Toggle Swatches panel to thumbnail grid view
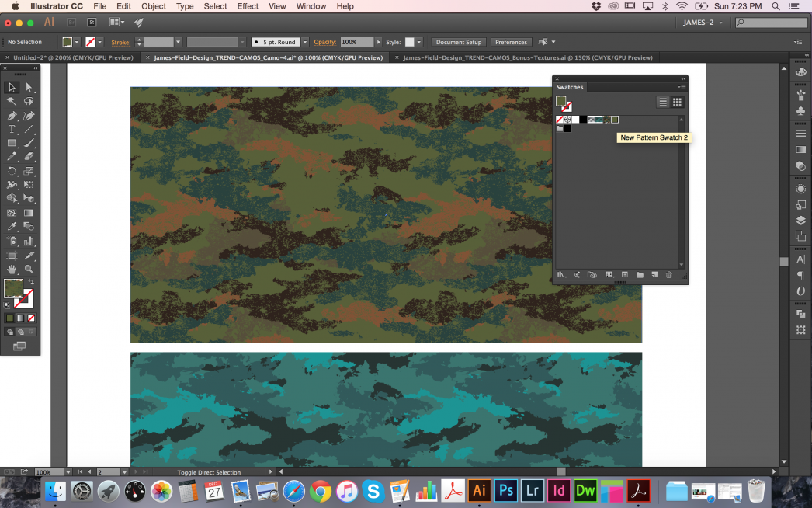This screenshot has height=508, width=812. (676, 102)
